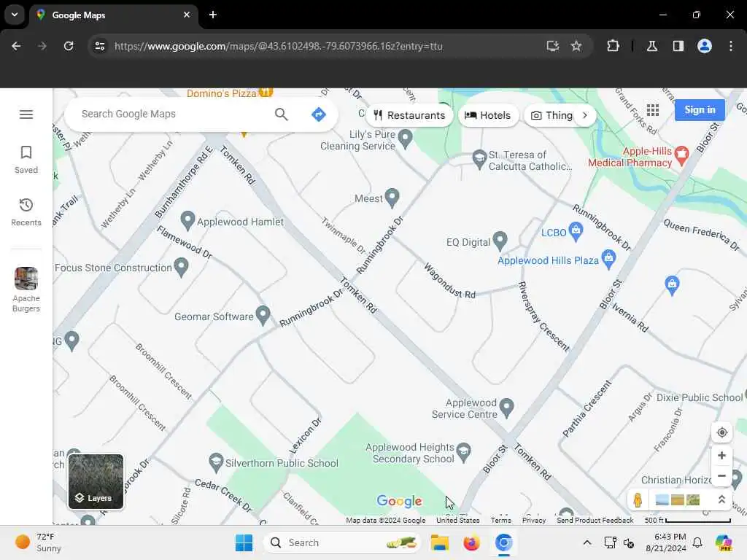Open Chrome three-dot menu
This screenshot has width=747, height=560.
pos(731,46)
